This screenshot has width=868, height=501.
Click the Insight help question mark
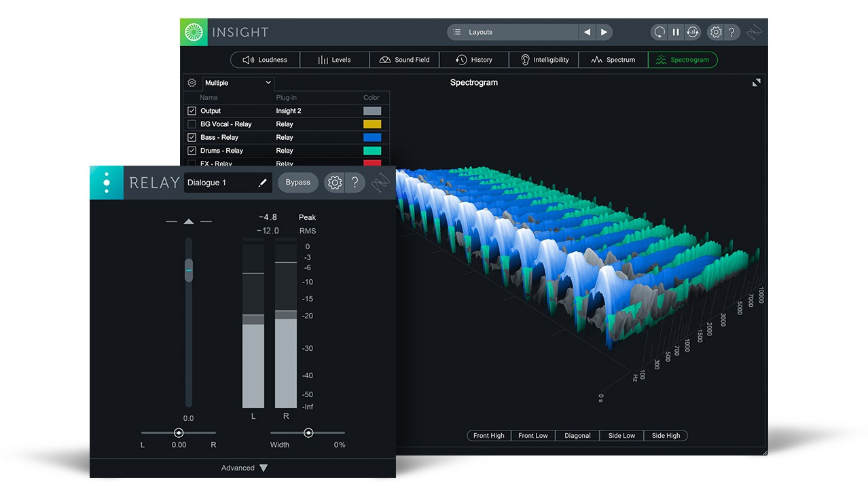[731, 32]
